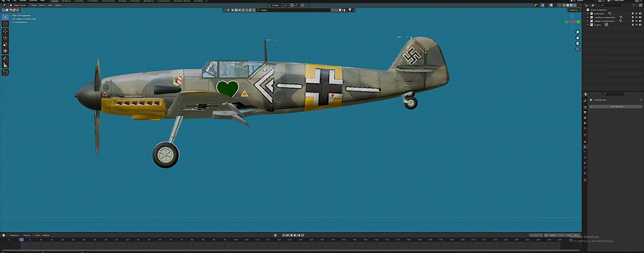The width and height of the screenshot is (644, 253).
Task: Expand the Engine collection
Action: (588, 25)
